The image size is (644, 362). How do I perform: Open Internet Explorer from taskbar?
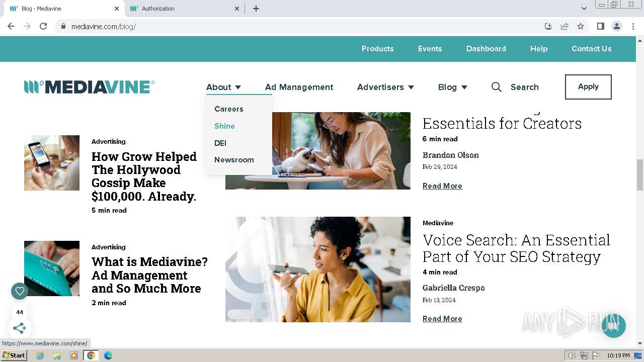[x=40, y=355]
